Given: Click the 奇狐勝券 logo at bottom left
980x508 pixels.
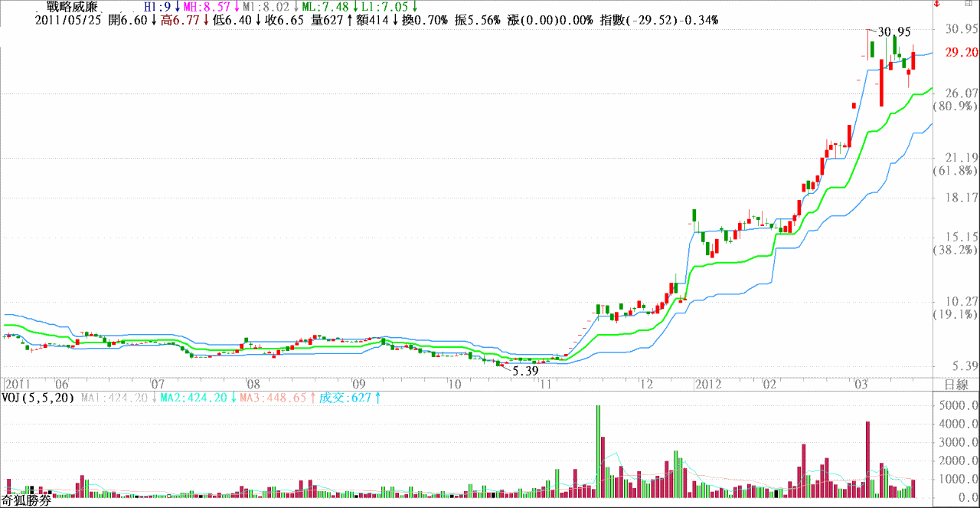Looking at the screenshot, I should click(x=27, y=501).
